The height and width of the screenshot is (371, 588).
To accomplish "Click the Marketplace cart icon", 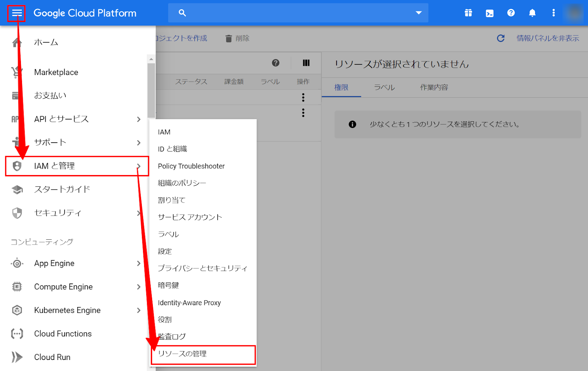I will [16, 72].
